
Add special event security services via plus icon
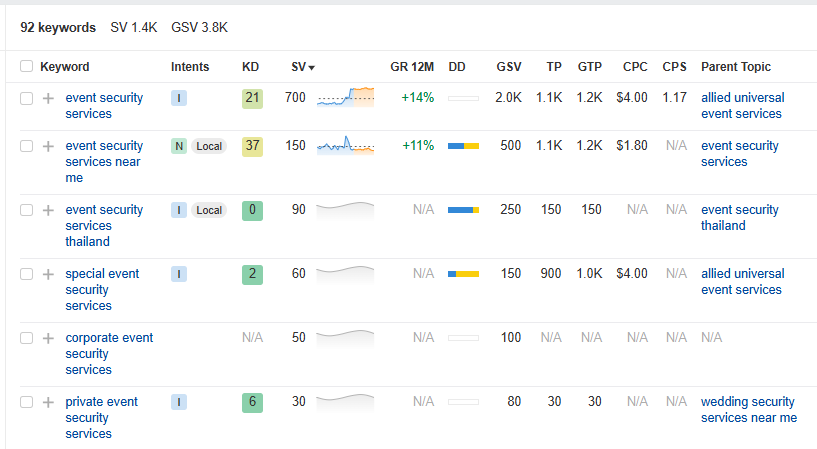(48, 275)
